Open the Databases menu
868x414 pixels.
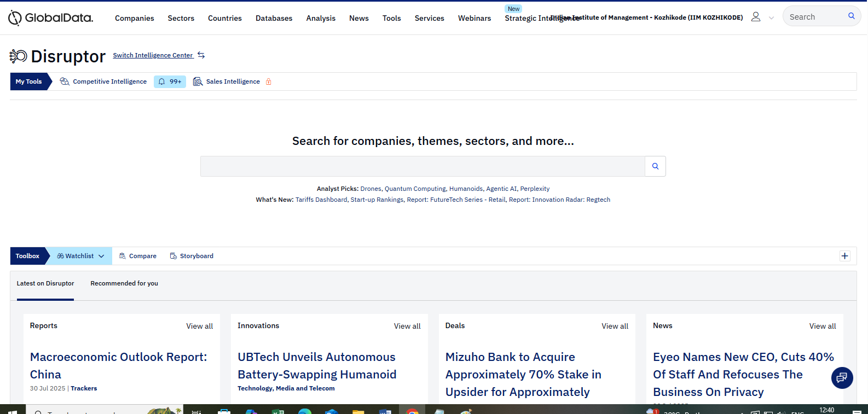(274, 18)
